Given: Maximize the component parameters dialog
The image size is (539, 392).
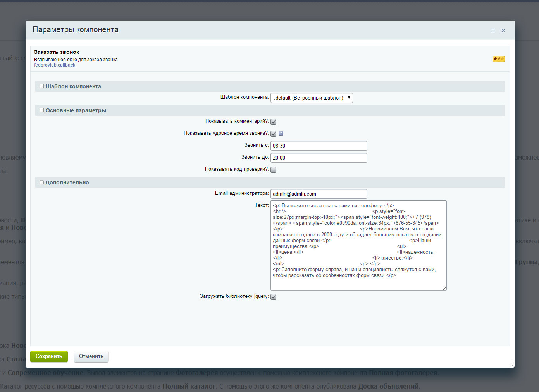Looking at the screenshot, I should pyautogui.click(x=493, y=30).
